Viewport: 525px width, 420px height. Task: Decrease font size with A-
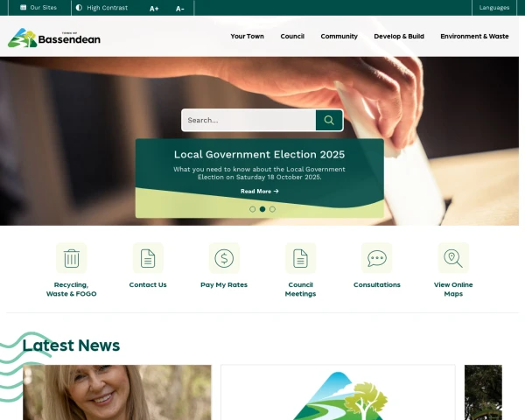[179, 9]
